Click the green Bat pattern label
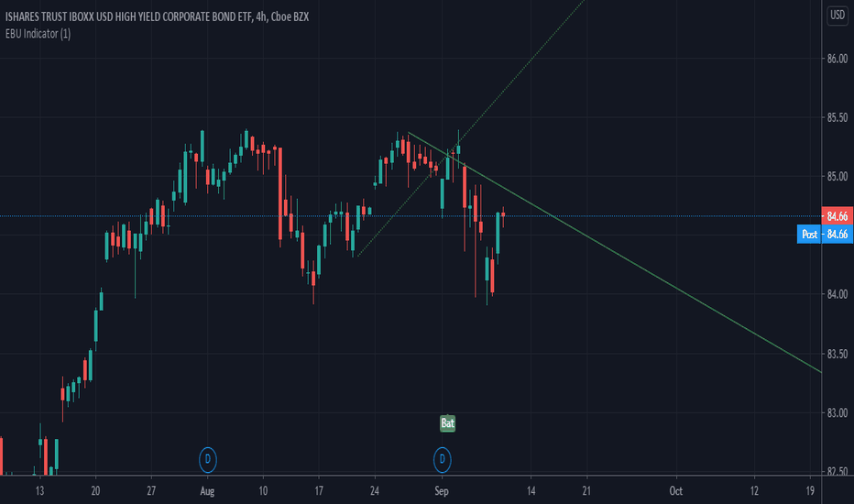Image resolution: width=854 pixels, height=504 pixels. (x=448, y=423)
